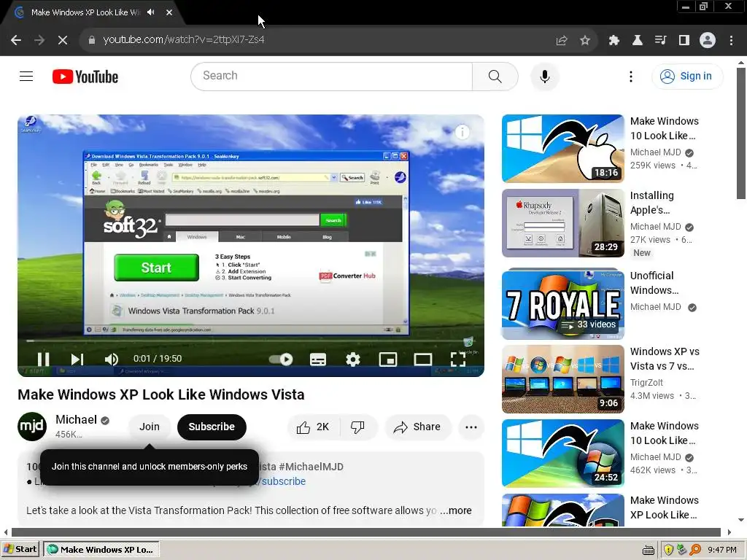Open the Rhapsody 28:29 video thumbnail
Image resolution: width=747 pixels, height=560 pixels.
coord(562,223)
